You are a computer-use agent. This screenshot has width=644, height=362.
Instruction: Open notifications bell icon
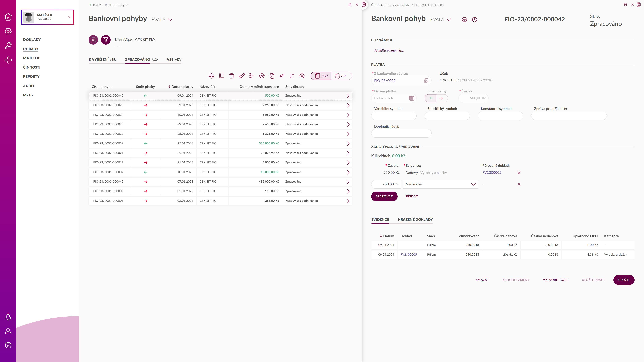click(x=8, y=317)
